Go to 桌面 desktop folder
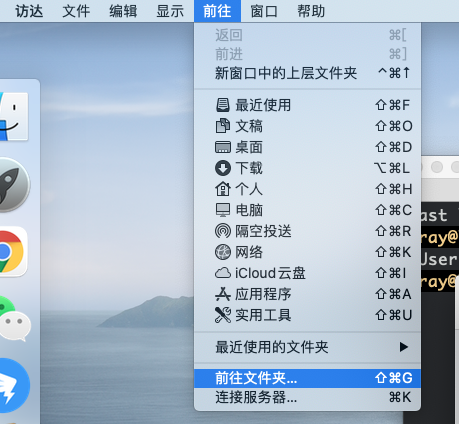459x424 pixels. 307,147
